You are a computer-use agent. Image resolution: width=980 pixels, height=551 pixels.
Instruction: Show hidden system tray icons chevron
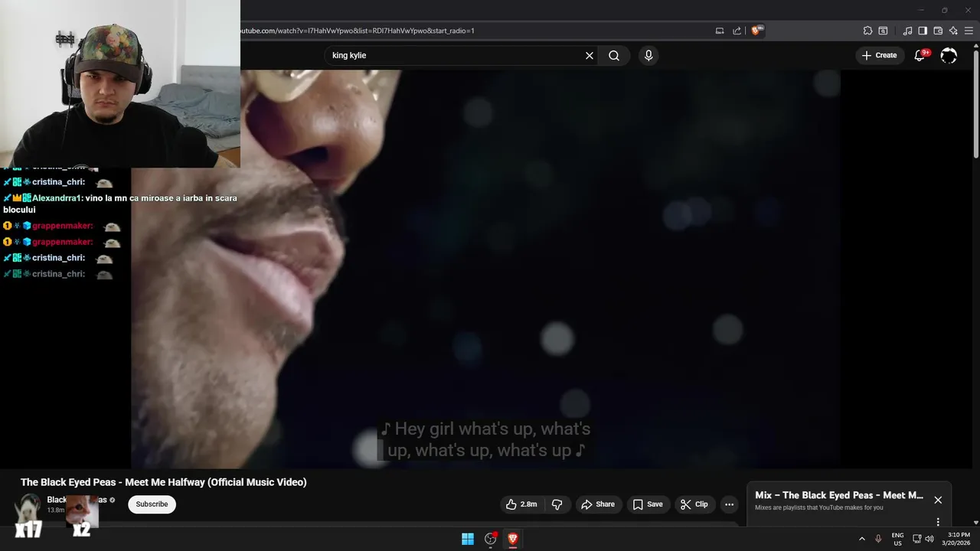click(862, 539)
